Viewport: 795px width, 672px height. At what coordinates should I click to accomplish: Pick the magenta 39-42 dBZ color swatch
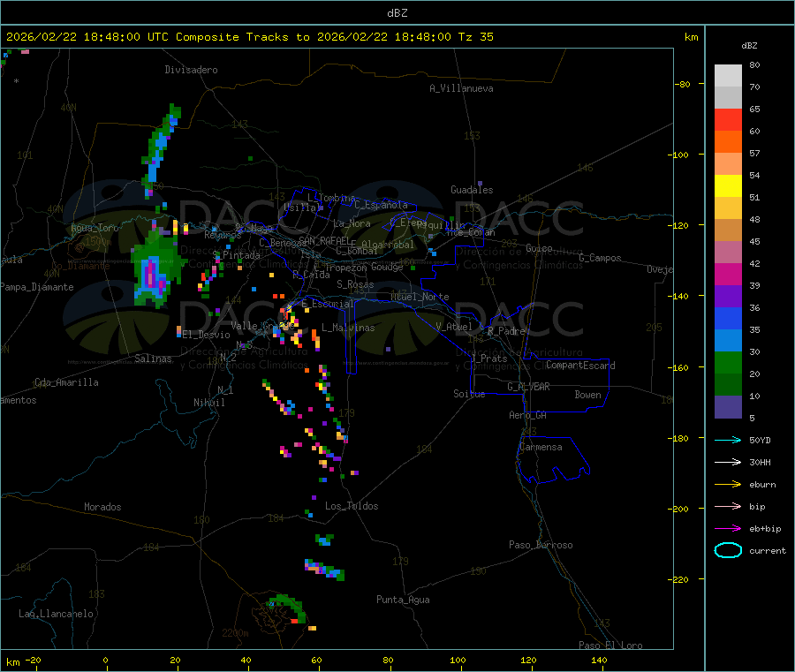coord(728,274)
